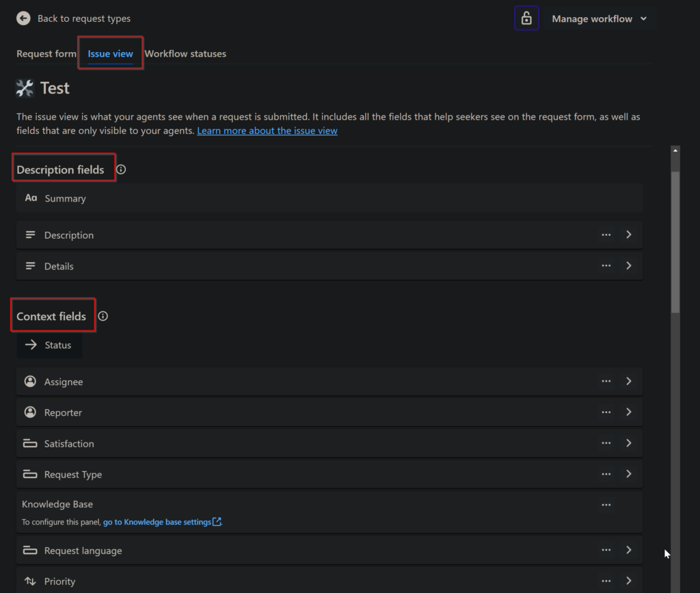
Task: Click the unlock padlock icon
Action: [526, 18]
